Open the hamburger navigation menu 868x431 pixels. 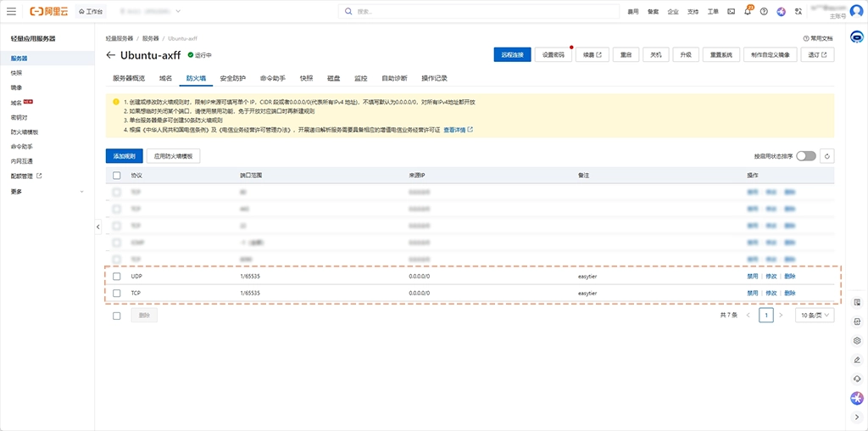(x=11, y=11)
